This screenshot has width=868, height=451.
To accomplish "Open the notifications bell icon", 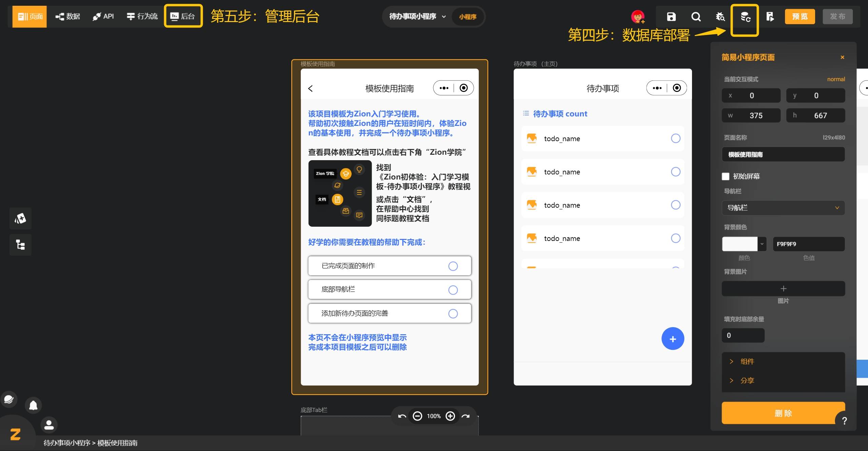I will 33,405.
